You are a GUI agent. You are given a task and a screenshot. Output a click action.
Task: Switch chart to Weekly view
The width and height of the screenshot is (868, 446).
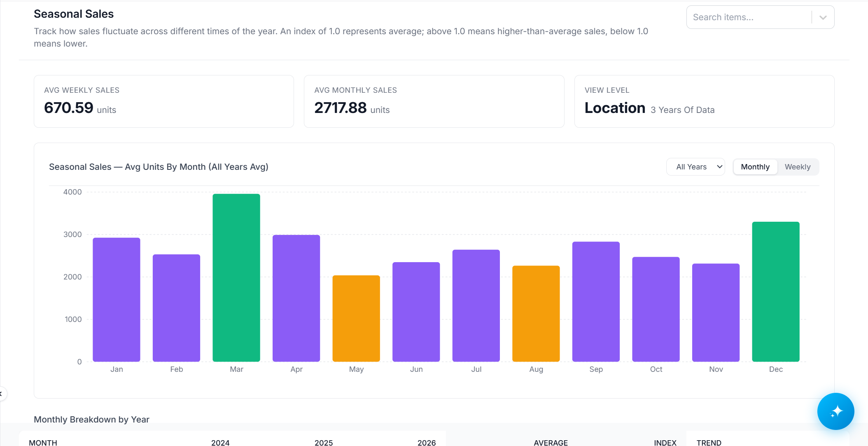[x=797, y=167]
